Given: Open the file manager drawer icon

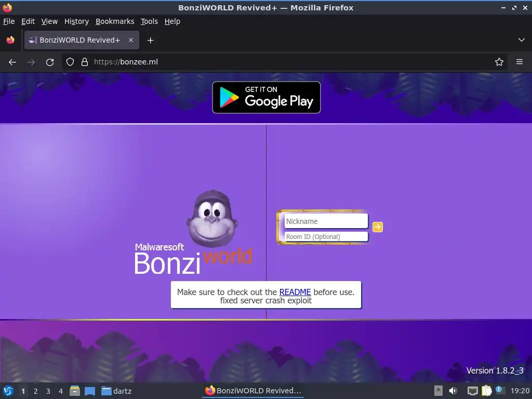Looking at the screenshot, I should [x=75, y=391].
